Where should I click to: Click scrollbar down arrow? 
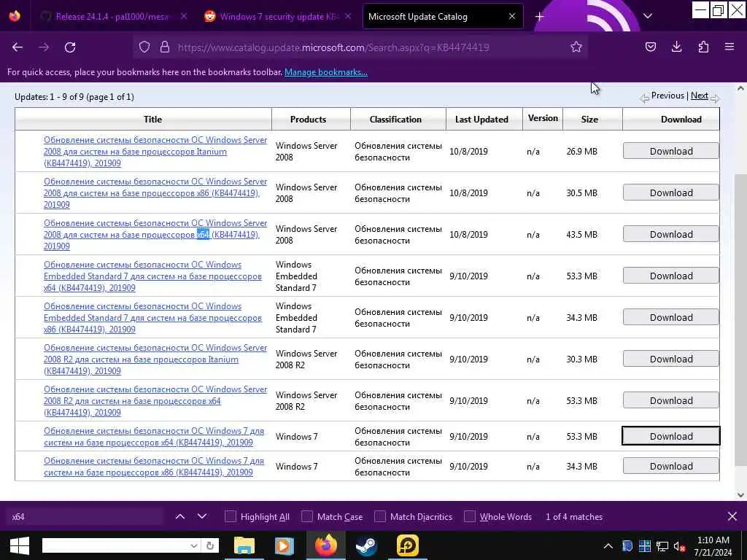tap(740, 495)
